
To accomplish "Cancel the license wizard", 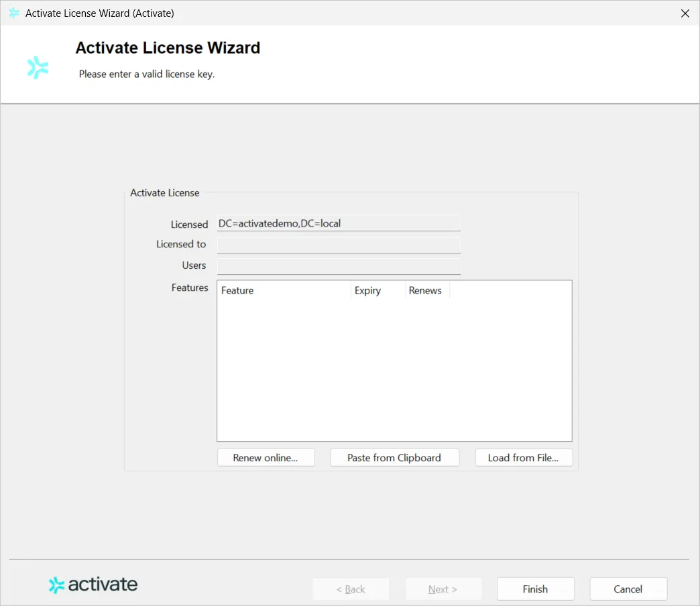I will [628, 589].
